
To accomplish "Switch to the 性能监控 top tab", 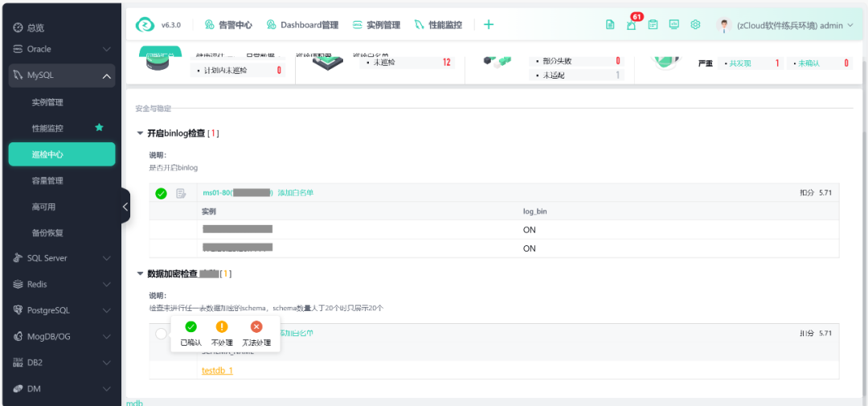I will coord(439,24).
